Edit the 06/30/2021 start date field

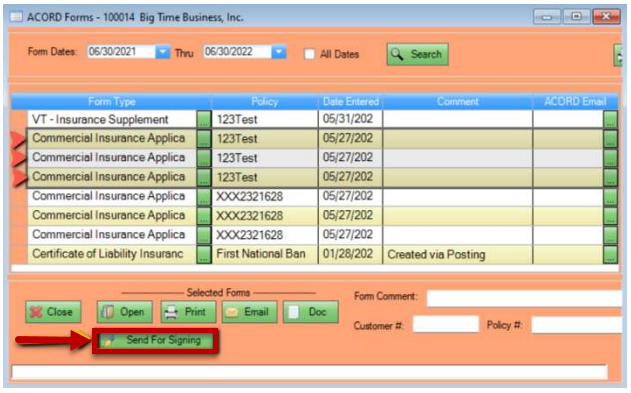point(121,52)
